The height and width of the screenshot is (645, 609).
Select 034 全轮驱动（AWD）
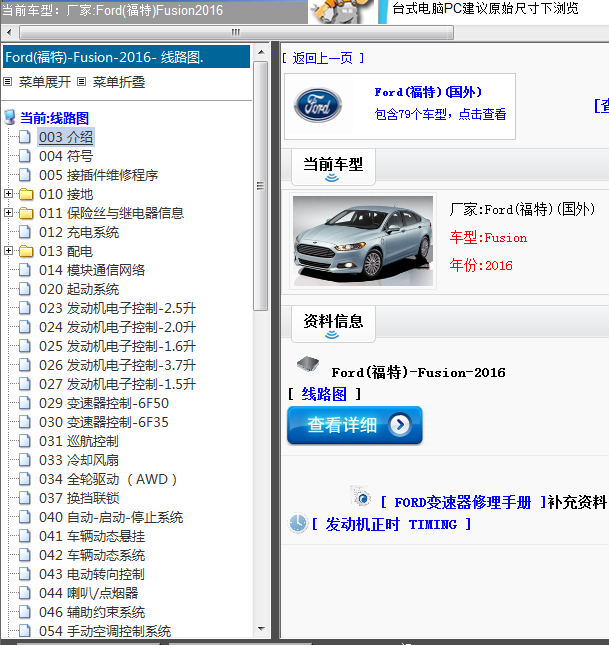108,479
